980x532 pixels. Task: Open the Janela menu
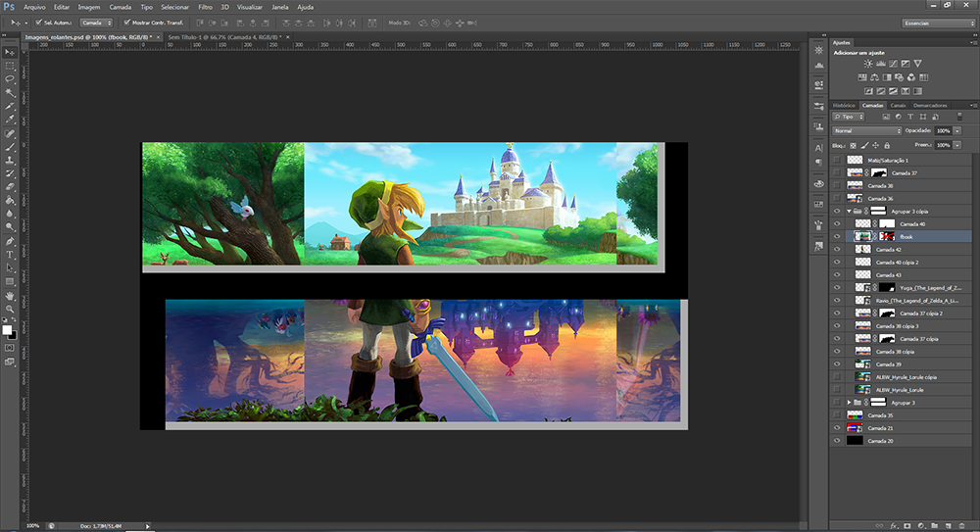pyautogui.click(x=280, y=7)
